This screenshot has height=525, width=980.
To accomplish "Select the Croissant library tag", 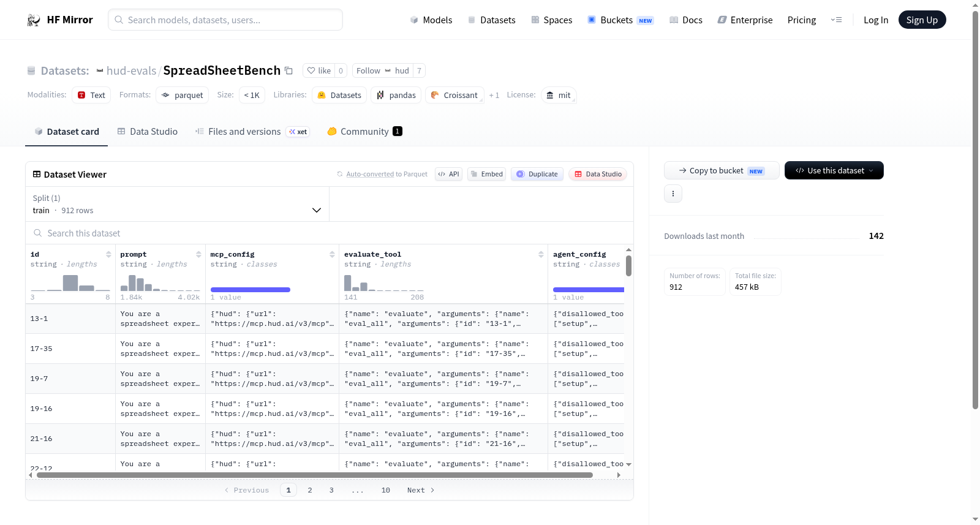I will (454, 95).
